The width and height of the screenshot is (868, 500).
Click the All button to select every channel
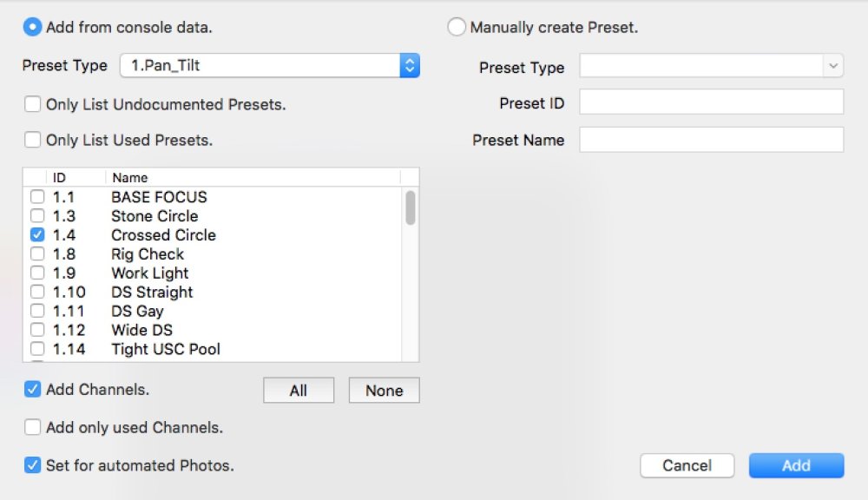(298, 390)
